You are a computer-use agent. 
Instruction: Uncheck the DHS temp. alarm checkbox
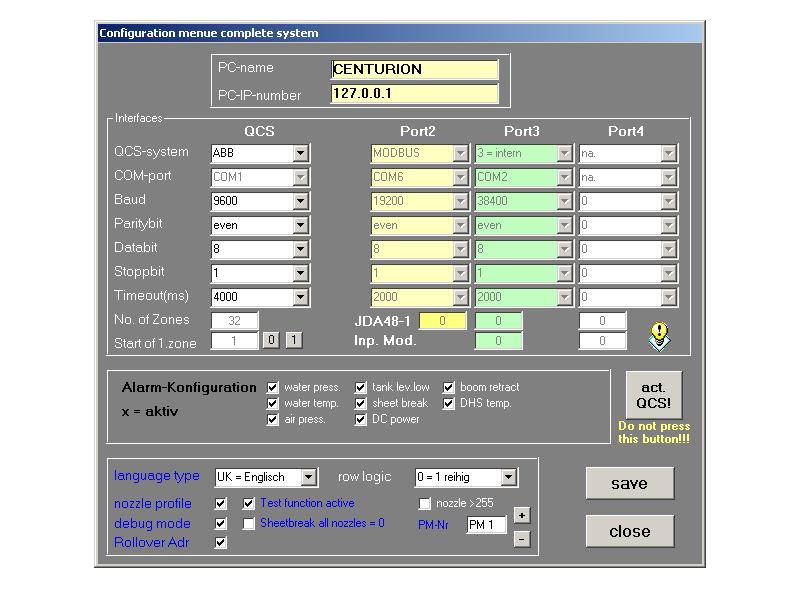coord(449,403)
